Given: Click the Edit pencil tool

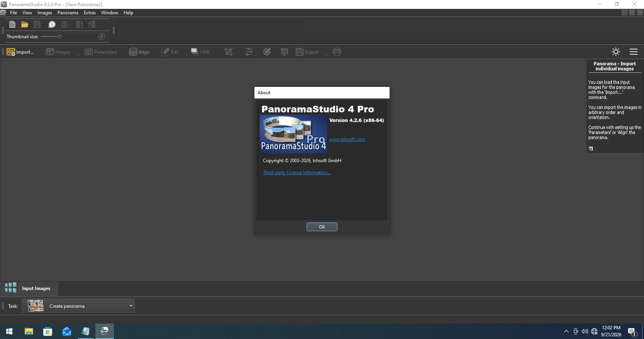Looking at the screenshot, I should click(x=170, y=52).
